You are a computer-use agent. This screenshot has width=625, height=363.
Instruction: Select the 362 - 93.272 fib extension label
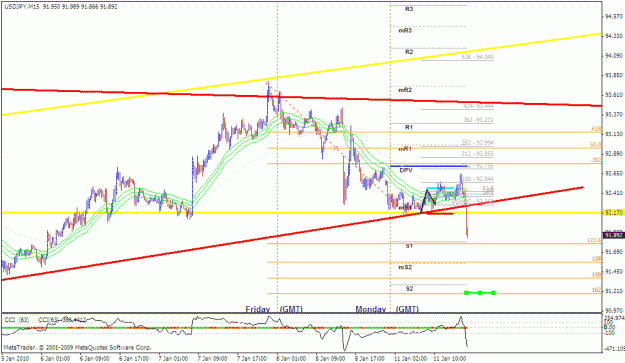(478, 120)
